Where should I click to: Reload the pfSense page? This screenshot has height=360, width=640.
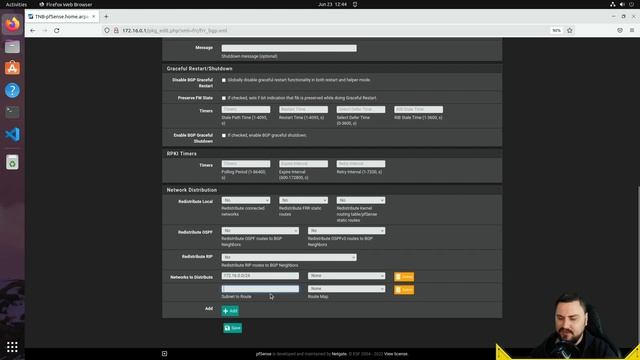click(57, 31)
